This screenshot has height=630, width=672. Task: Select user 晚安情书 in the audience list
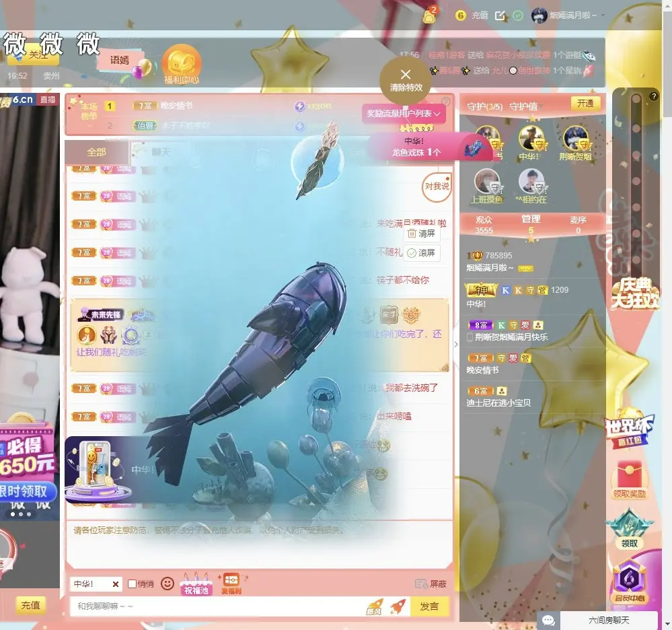pyautogui.click(x=533, y=363)
